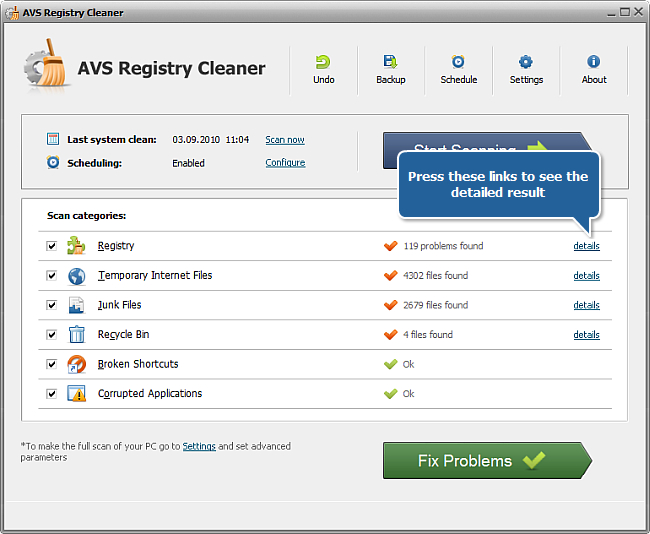Click the Fix Problems button

(487, 461)
